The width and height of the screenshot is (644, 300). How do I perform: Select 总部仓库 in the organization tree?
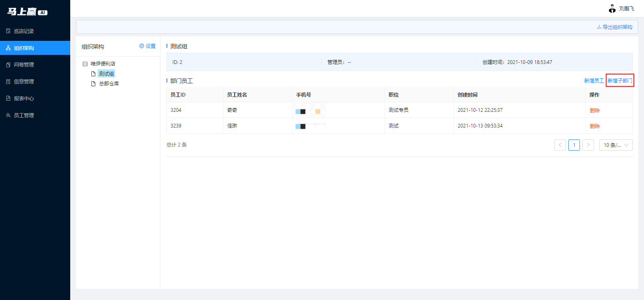pyautogui.click(x=108, y=83)
